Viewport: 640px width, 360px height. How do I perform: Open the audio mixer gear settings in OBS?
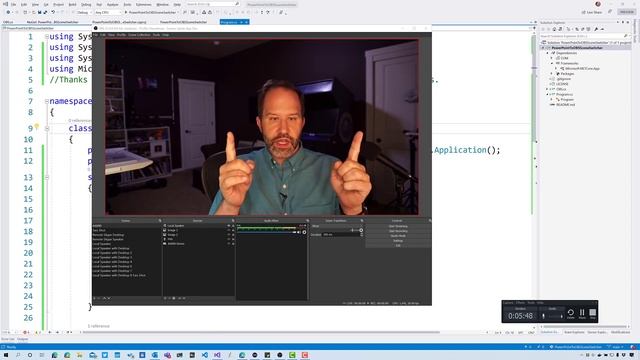pyautogui.click(x=304, y=232)
